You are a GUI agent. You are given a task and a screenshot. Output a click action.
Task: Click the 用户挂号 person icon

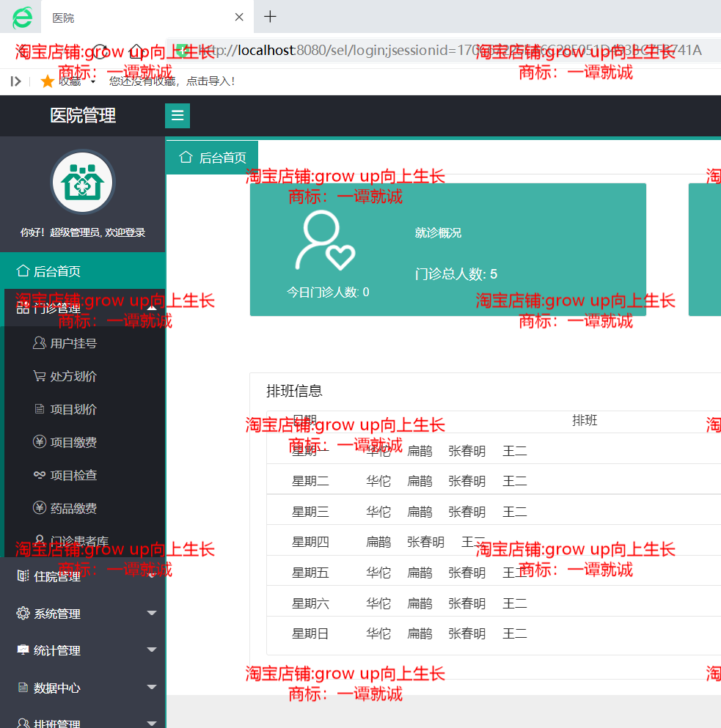coord(40,342)
